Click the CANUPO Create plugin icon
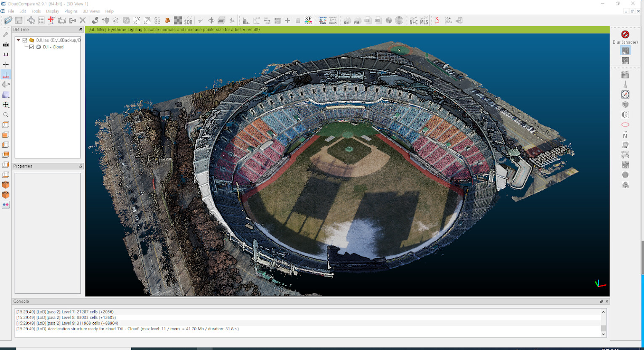Screen dimensions: 644x350 point(323,20)
